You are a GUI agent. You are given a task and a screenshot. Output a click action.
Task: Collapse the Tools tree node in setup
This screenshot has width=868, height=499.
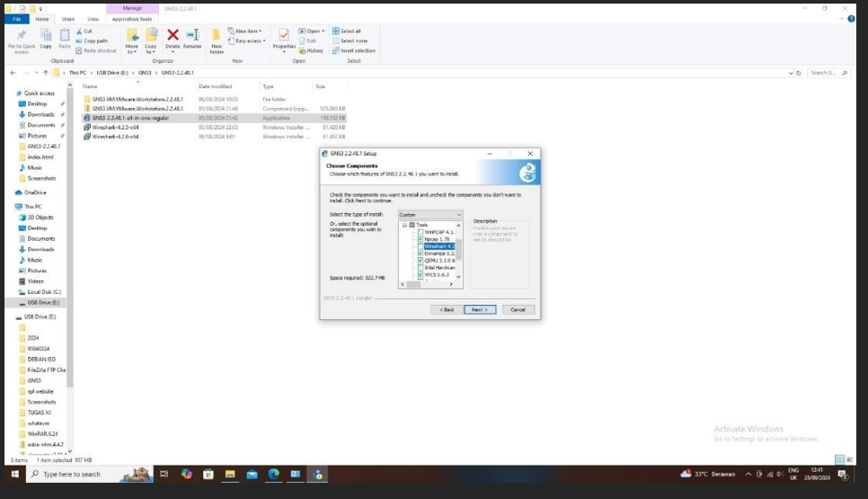(x=404, y=225)
